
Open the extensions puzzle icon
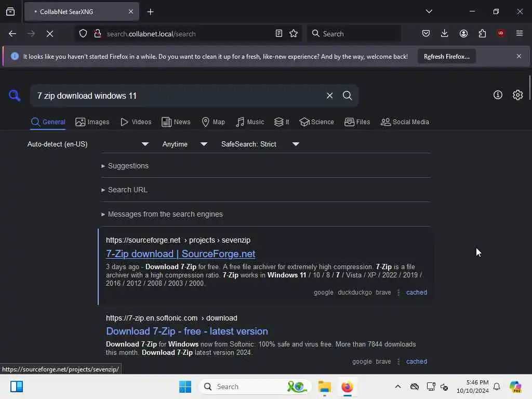(x=482, y=33)
